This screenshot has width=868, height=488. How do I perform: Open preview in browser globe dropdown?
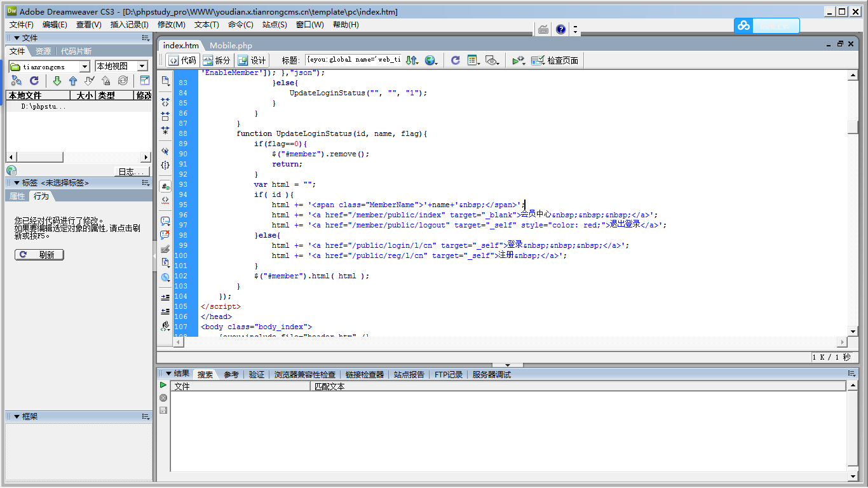(431, 60)
